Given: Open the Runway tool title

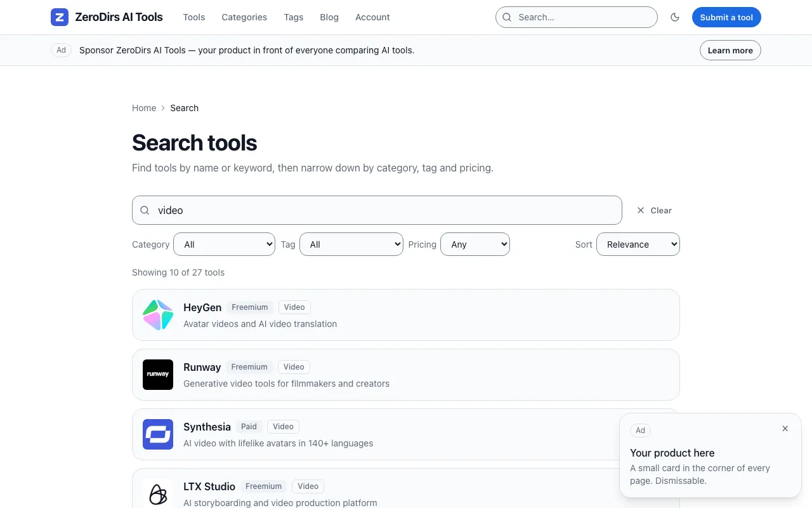Looking at the screenshot, I should 202,367.
